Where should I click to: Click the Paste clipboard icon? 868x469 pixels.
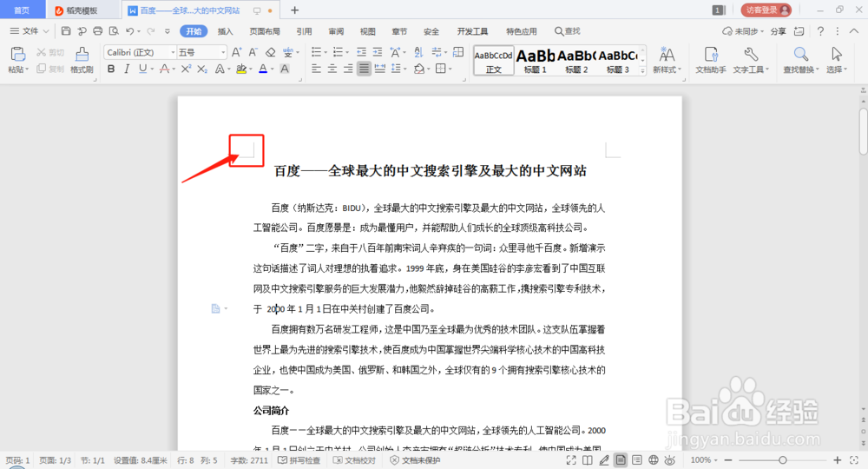coord(17,54)
